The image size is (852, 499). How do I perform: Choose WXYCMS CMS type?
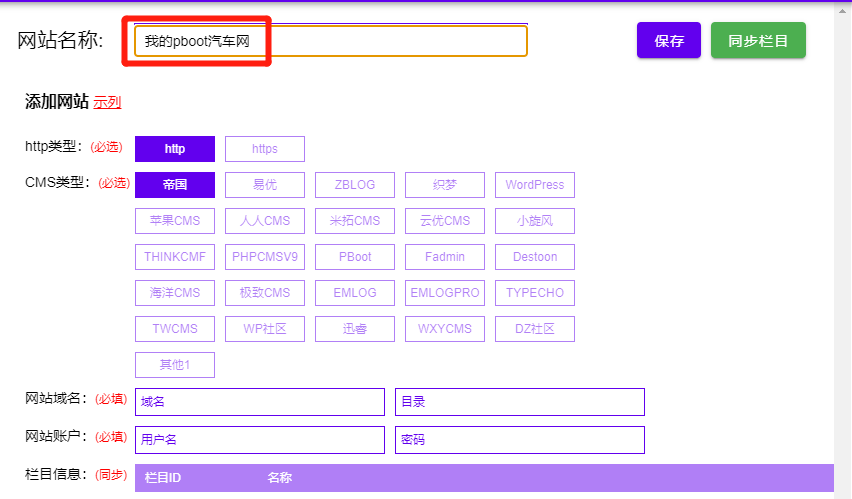444,329
